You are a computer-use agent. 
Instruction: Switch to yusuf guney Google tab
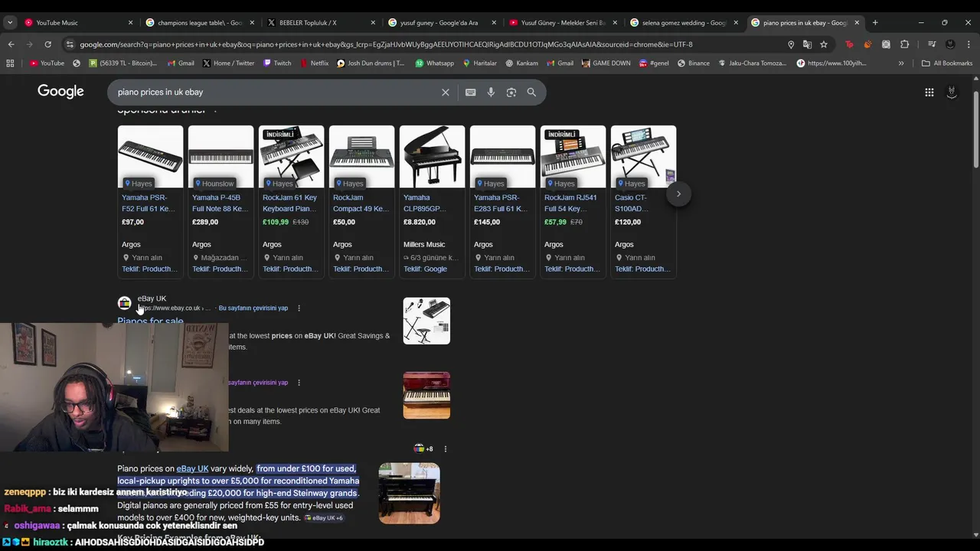(443, 22)
